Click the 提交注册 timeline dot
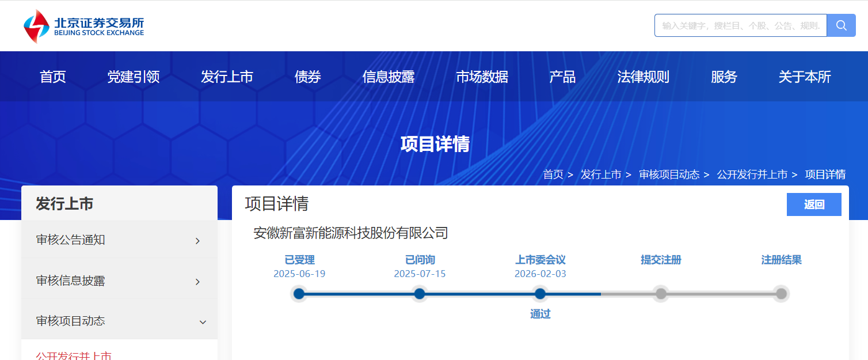The image size is (868, 360). (661, 294)
